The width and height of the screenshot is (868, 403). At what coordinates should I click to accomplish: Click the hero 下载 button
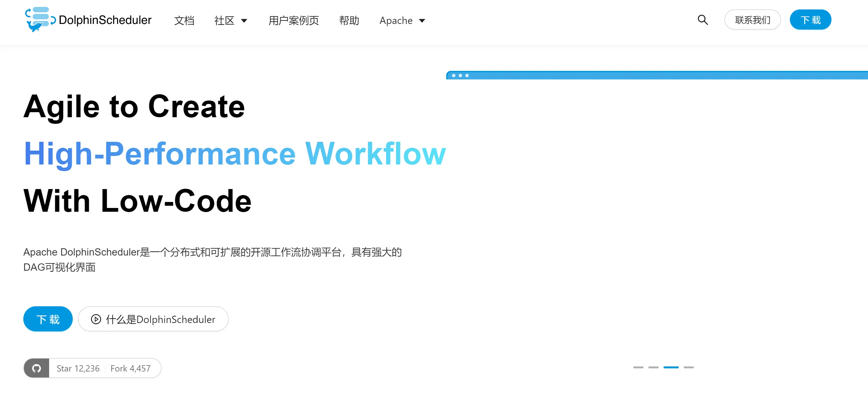coord(48,319)
